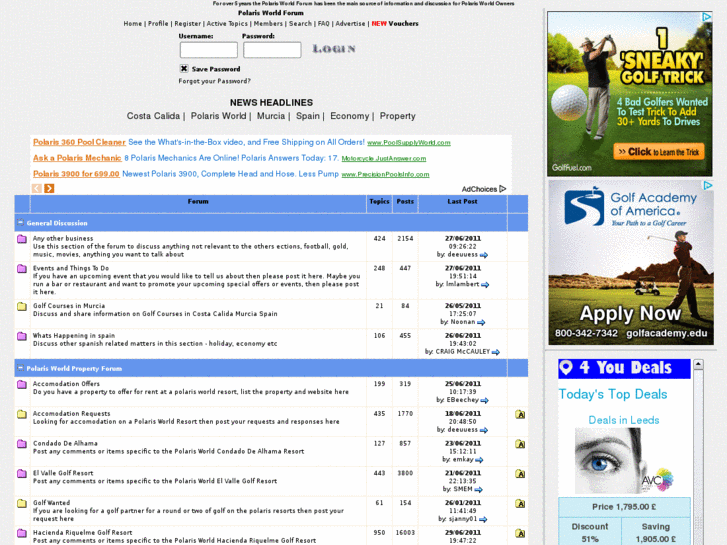Open folder icon for Accomodation Requests

(22, 414)
